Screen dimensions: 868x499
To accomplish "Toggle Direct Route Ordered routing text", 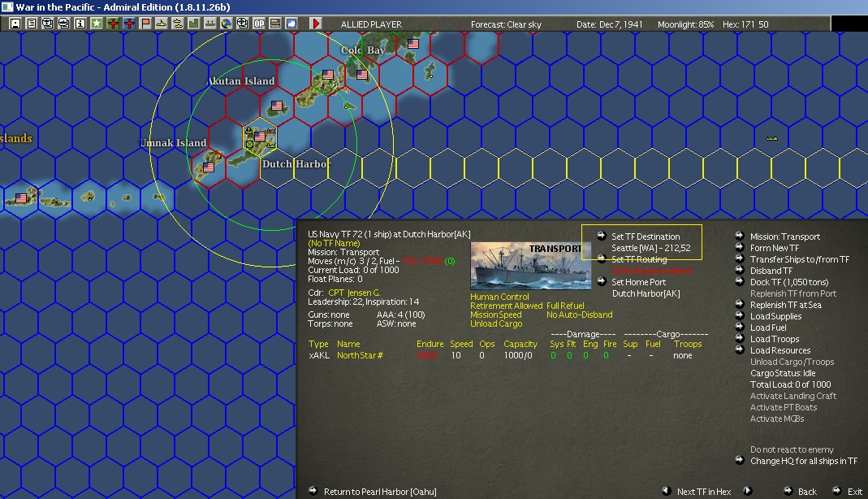I will pyautogui.click(x=651, y=271).
